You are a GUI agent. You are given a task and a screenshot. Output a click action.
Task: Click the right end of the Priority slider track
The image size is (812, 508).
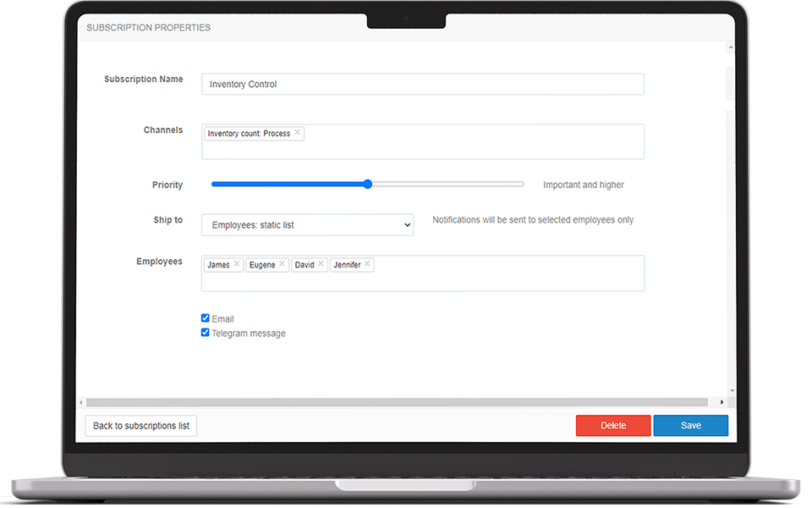(x=520, y=184)
